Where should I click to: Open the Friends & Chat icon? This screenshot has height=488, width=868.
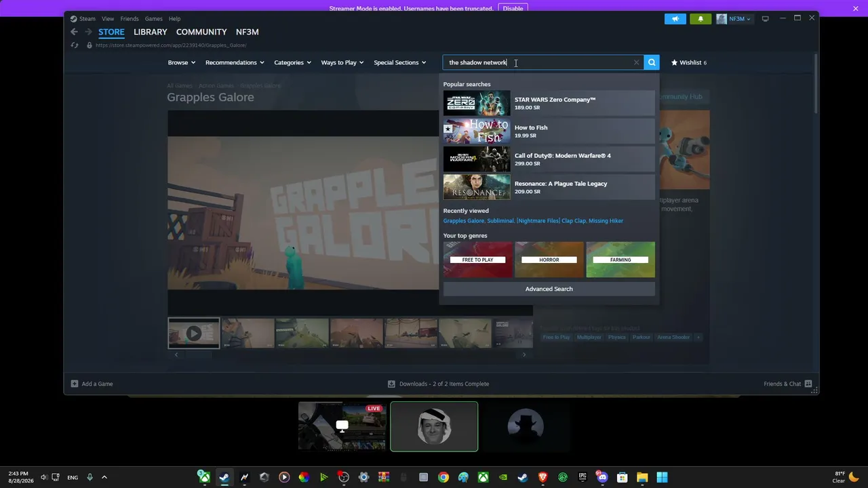click(x=808, y=384)
